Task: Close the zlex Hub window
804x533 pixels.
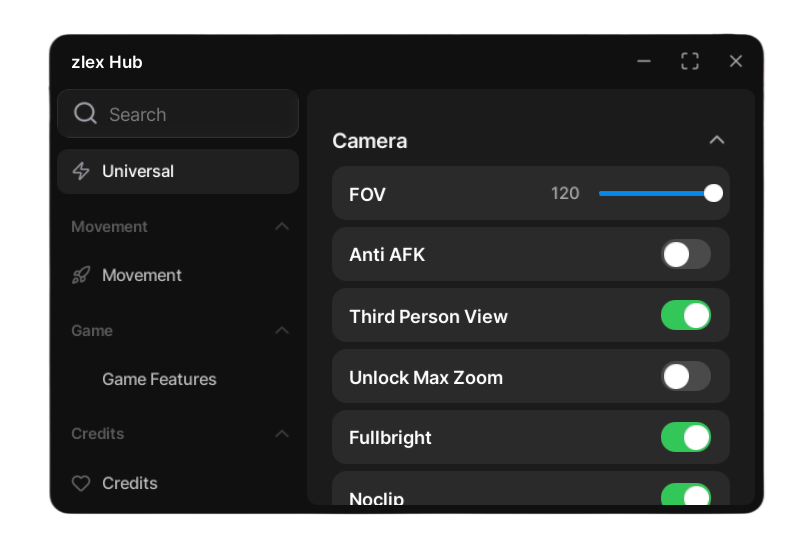Action: click(x=736, y=61)
